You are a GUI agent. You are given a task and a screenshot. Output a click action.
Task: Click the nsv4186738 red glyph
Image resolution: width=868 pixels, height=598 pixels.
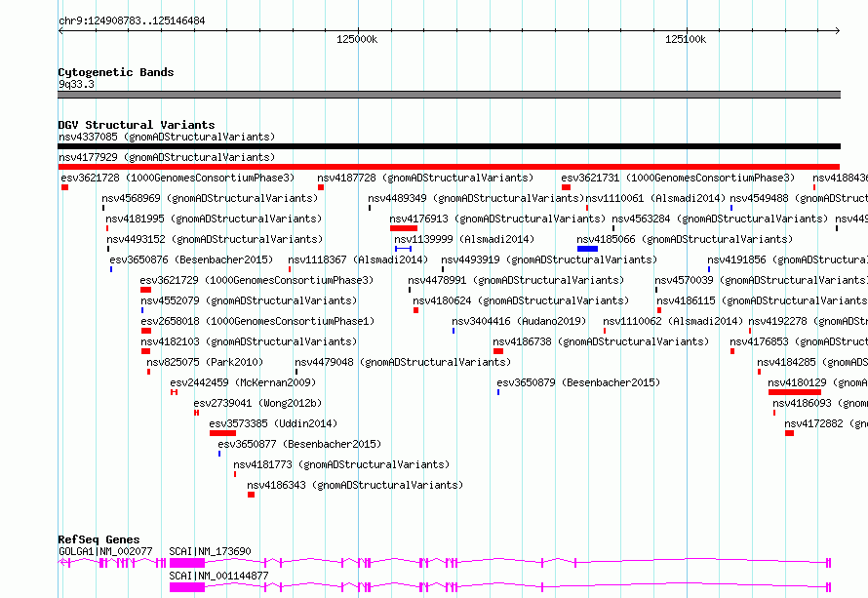click(498, 351)
